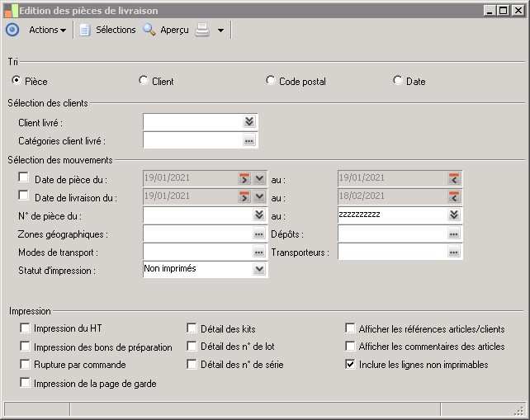Viewport: 530px width, 420px height.
Task: Click the blue circular icon in toolbar
Action: [12, 30]
